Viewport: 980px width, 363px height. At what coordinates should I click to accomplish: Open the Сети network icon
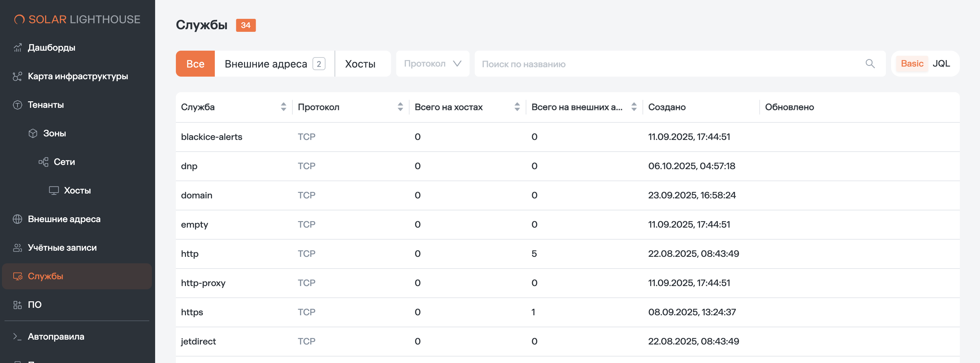43,162
